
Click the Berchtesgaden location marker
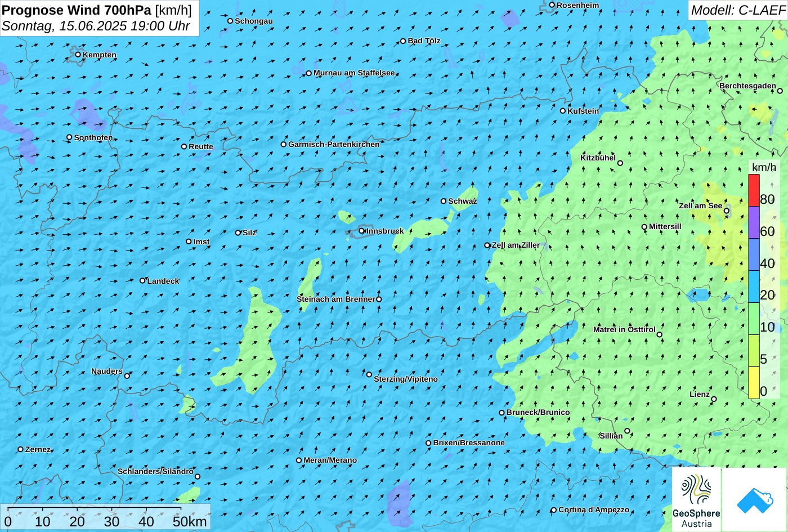tap(780, 91)
